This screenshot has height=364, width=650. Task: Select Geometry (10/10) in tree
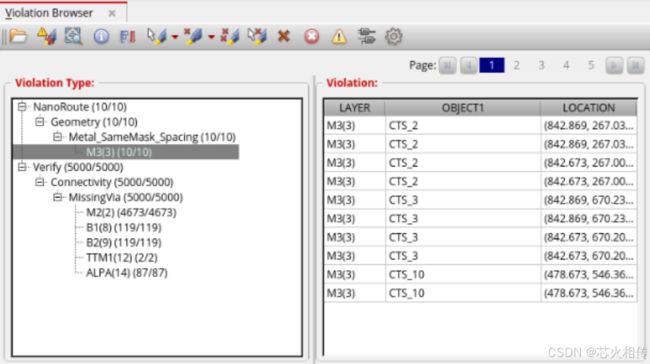(x=94, y=122)
